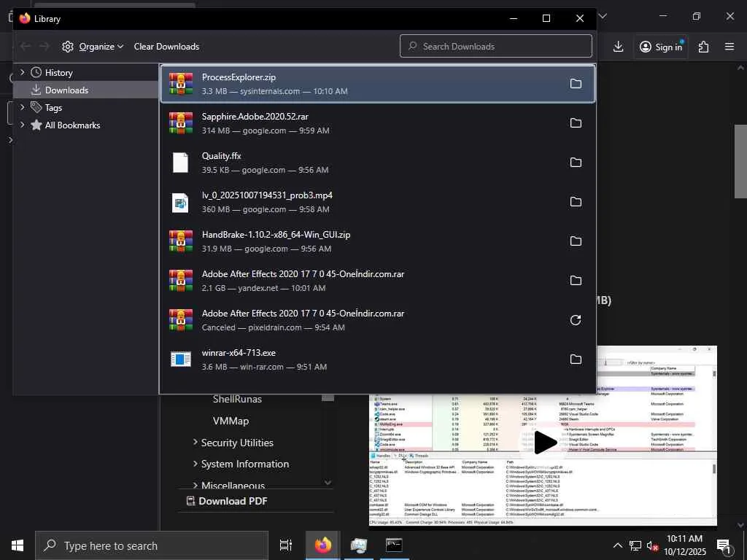Open Firefox extensions puzzle icon
The height and width of the screenshot is (560, 747).
click(703, 47)
